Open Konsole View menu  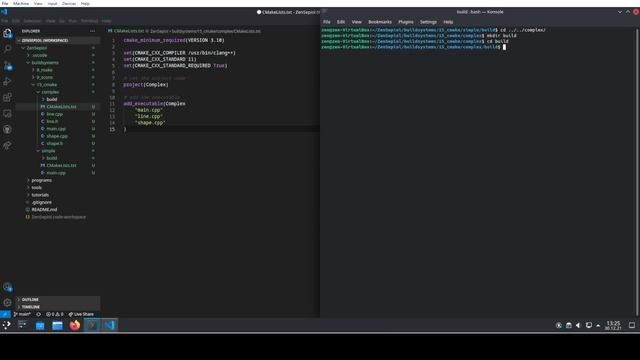(x=356, y=22)
